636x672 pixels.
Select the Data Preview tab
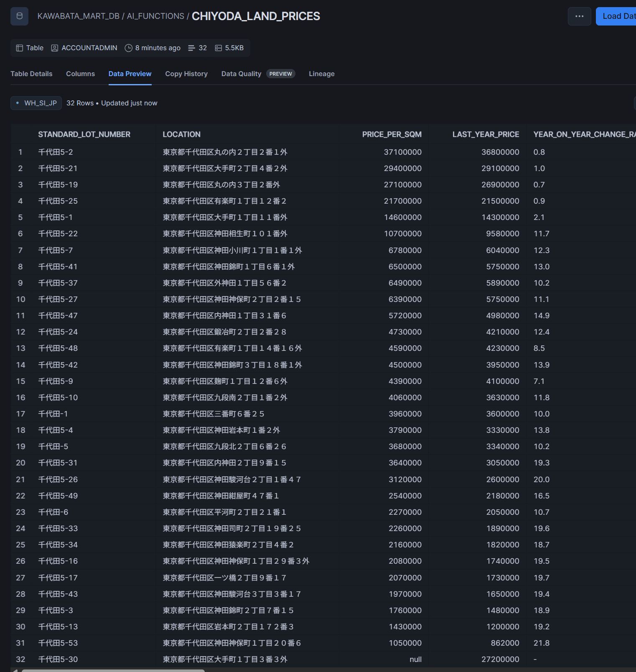tap(130, 74)
